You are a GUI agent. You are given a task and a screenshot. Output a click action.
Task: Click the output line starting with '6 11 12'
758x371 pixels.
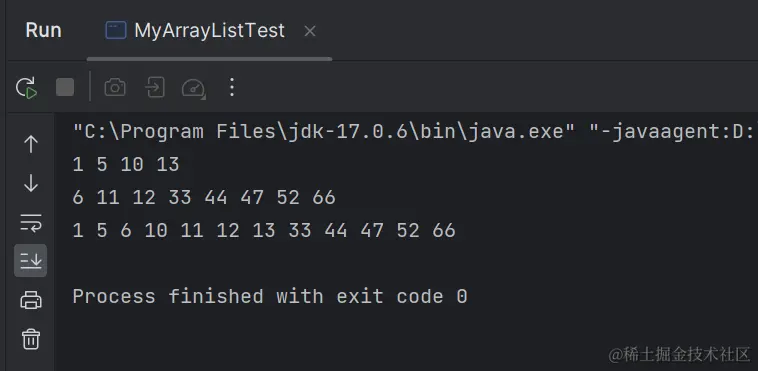click(204, 197)
